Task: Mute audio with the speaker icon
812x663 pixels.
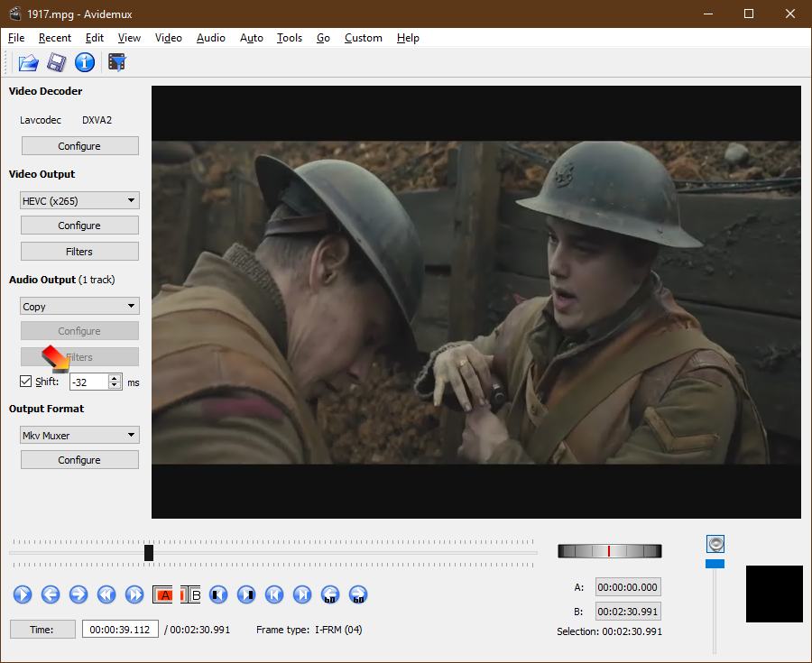Action: tap(715, 544)
